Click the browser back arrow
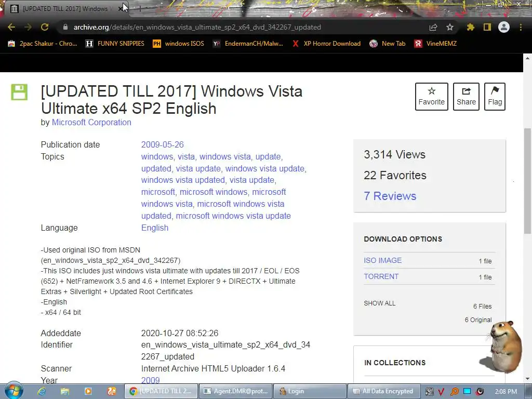Viewport: 532px width, 399px height. click(x=11, y=27)
